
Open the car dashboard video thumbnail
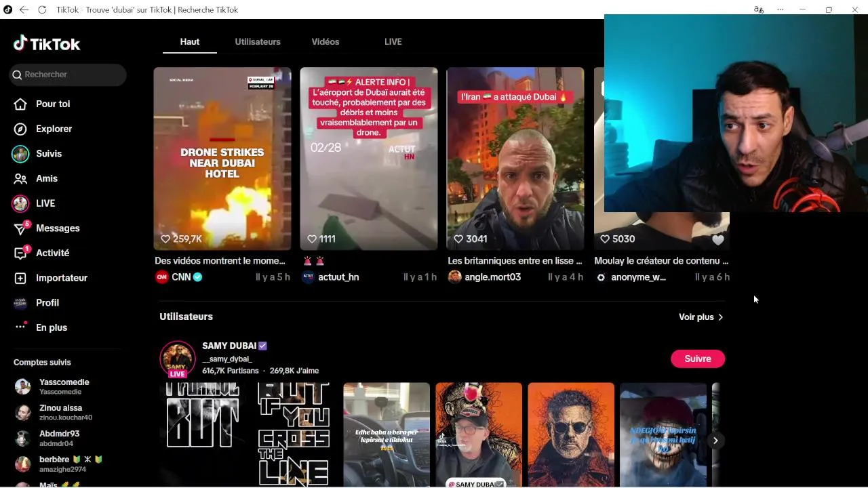pos(387,435)
